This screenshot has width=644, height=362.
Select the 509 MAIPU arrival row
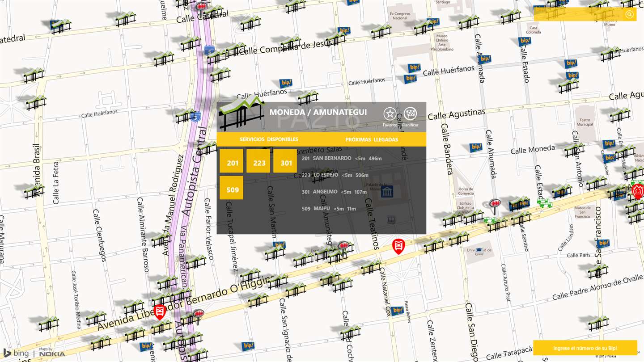329,209
